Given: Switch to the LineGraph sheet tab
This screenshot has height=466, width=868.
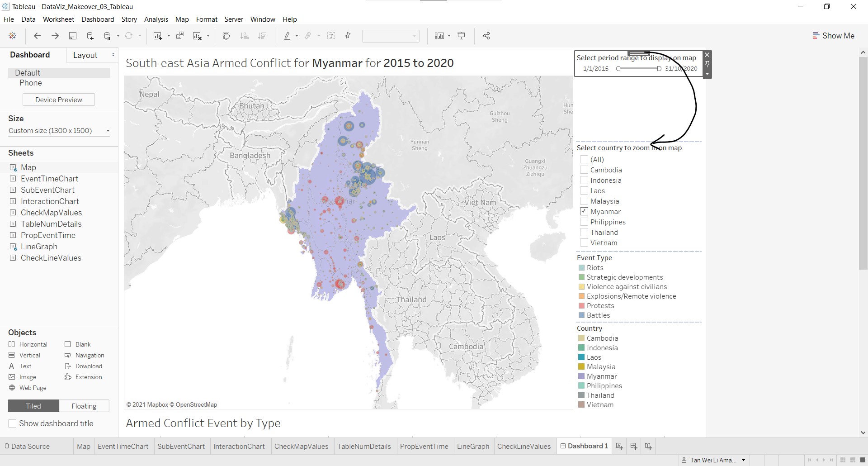Looking at the screenshot, I should coord(473,446).
